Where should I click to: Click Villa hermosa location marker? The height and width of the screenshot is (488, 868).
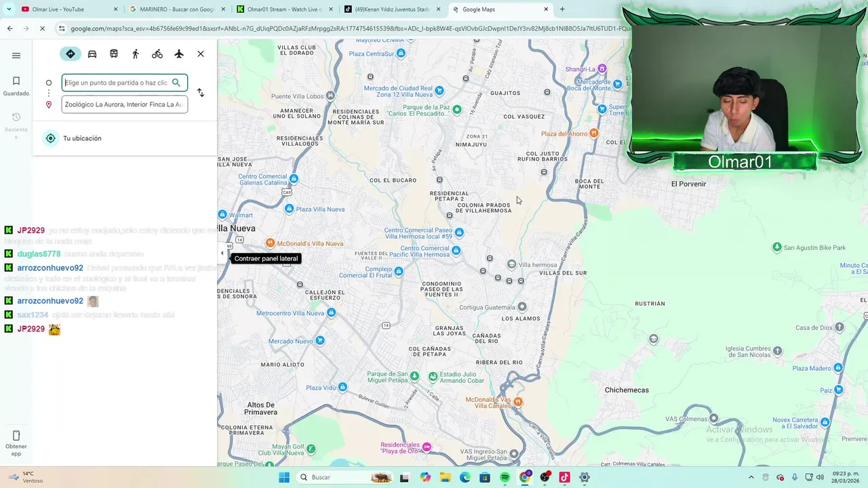[x=512, y=264]
